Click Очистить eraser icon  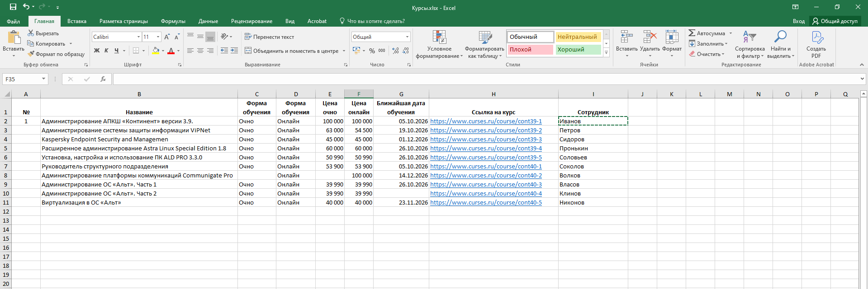[x=692, y=54]
